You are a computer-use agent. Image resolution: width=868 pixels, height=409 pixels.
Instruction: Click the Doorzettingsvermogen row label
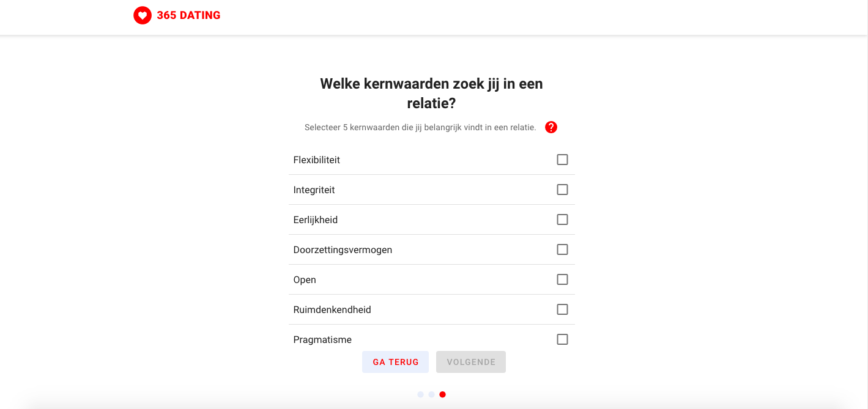(x=343, y=250)
